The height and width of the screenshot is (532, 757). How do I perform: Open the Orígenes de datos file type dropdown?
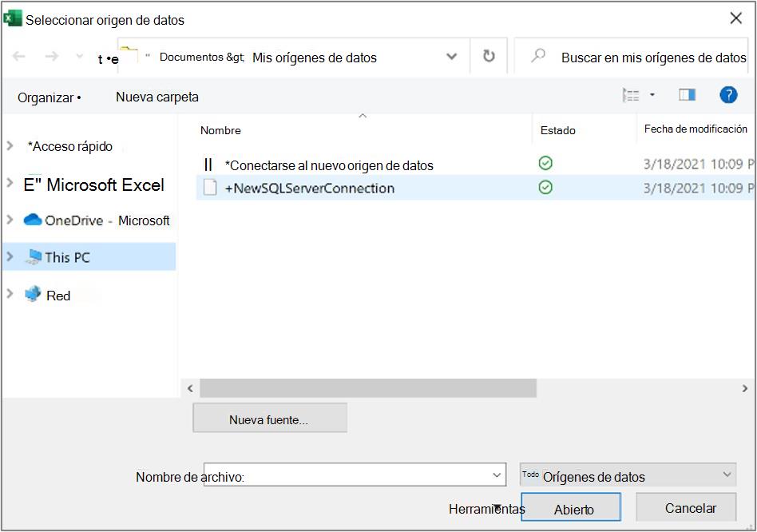coord(628,475)
